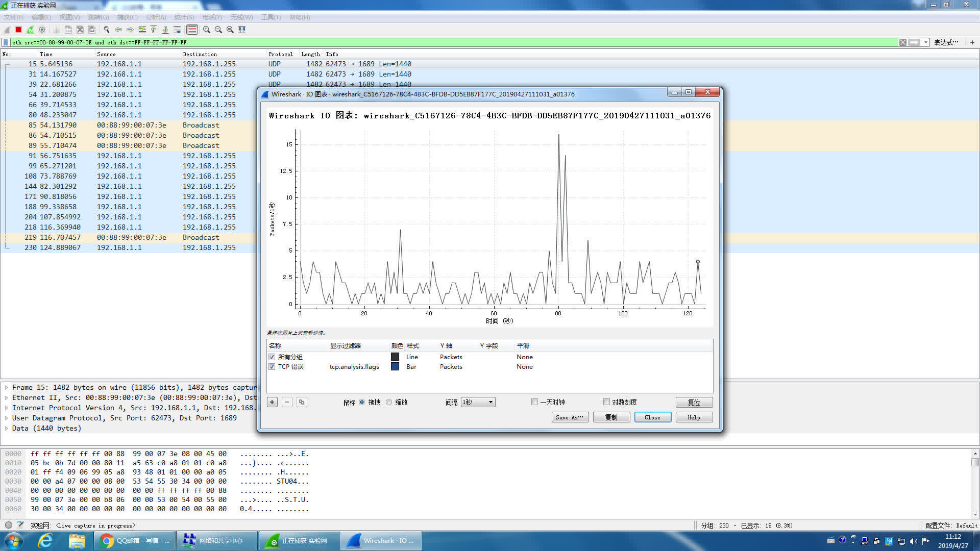Expand the Ethernet II tree row

pyautogui.click(x=6, y=398)
